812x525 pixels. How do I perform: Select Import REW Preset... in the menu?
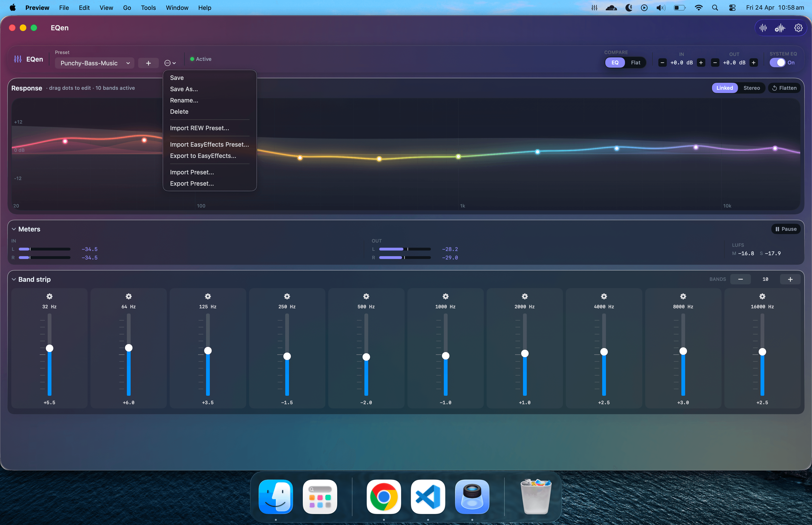pos(199,128)
